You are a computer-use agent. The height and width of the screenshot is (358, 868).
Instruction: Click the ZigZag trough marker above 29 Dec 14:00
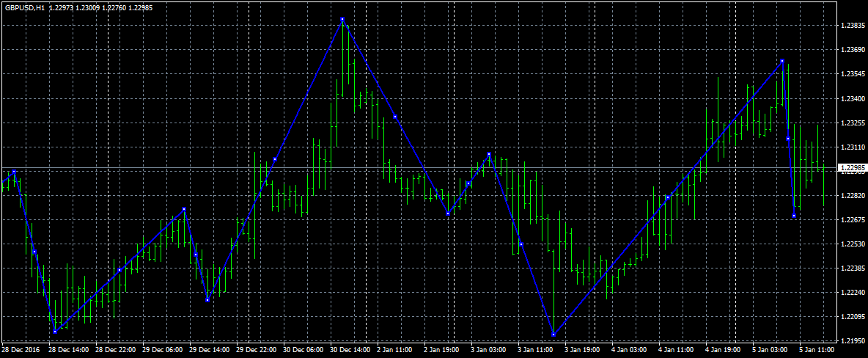207,300
